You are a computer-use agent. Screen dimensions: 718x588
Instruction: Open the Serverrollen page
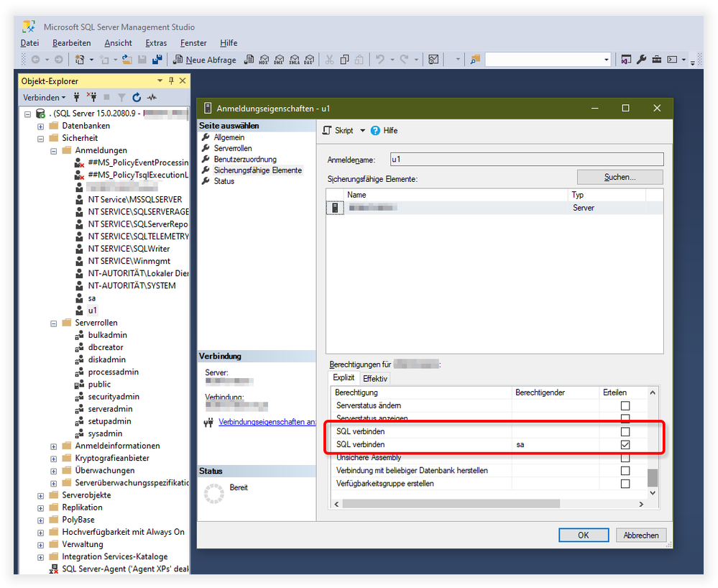233,148
